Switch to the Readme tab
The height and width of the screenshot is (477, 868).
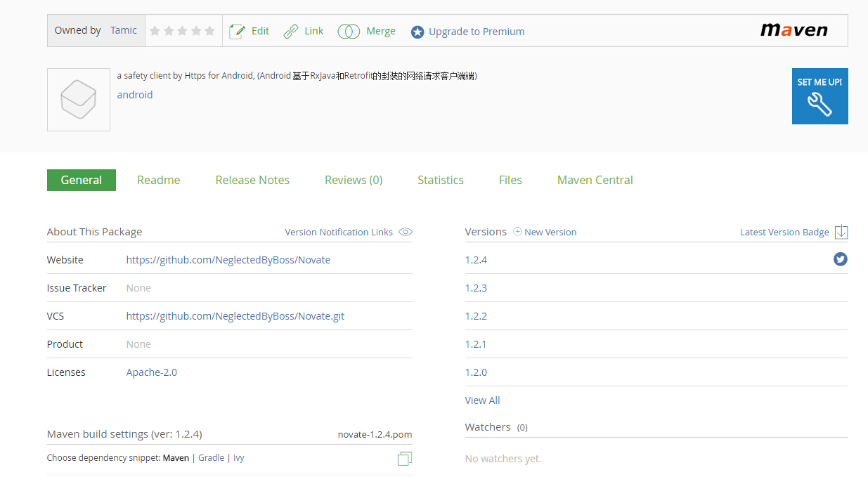(x=158, y=180)
